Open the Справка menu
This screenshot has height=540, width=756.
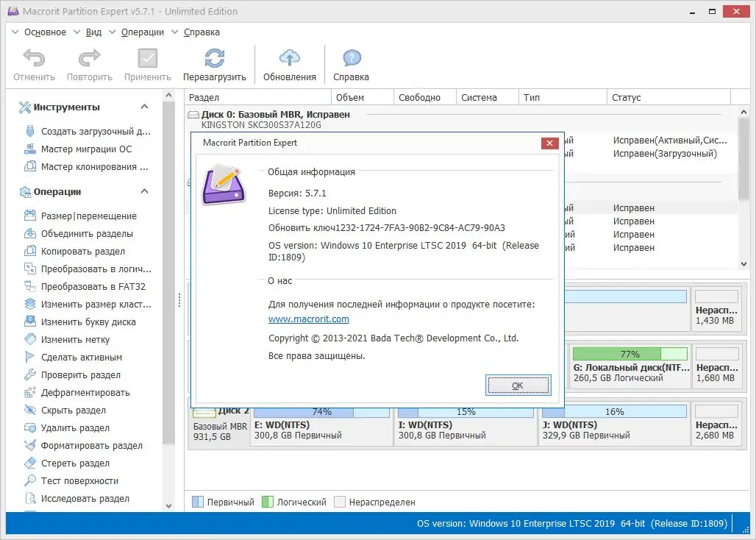(202, 32)
